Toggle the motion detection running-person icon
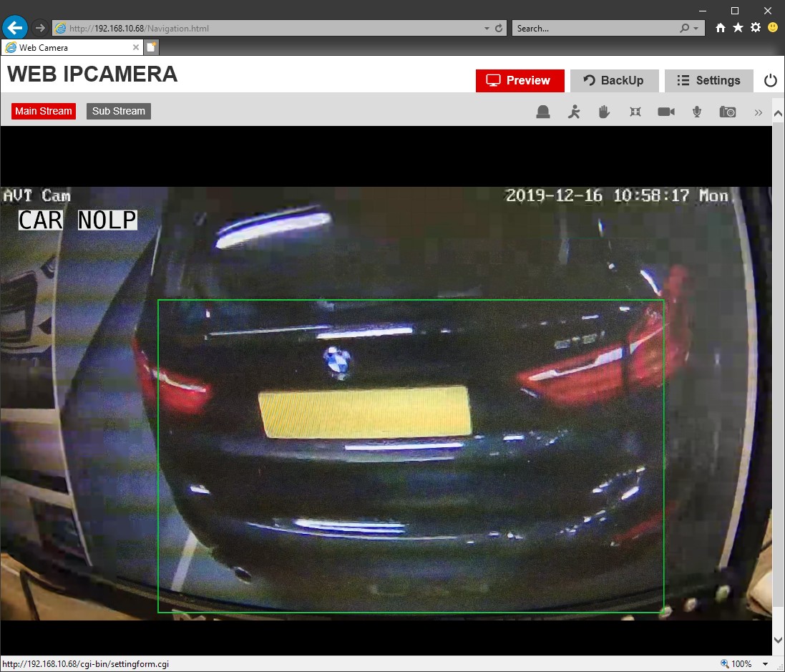The height and width of the screenshot is (672, 785). 574,112
